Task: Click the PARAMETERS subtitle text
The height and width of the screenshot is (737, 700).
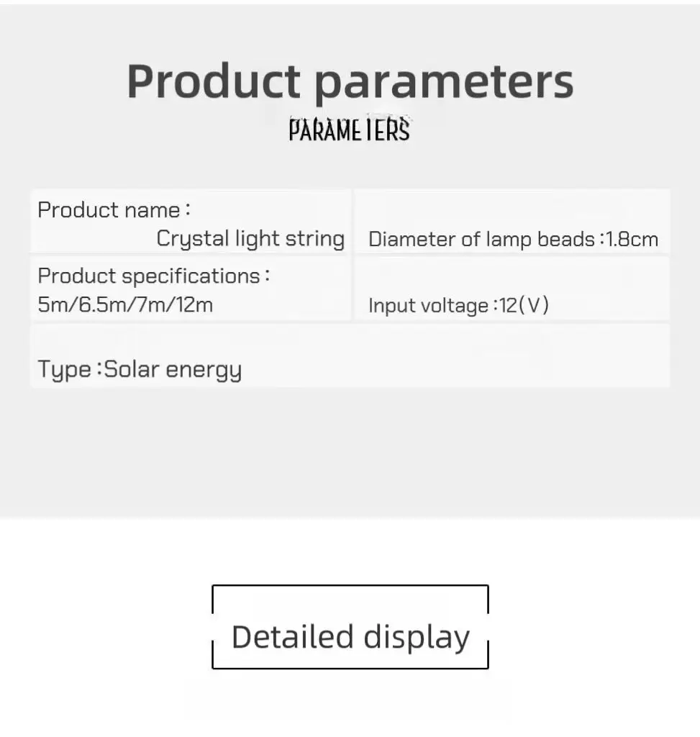Action: click(349, 130)
